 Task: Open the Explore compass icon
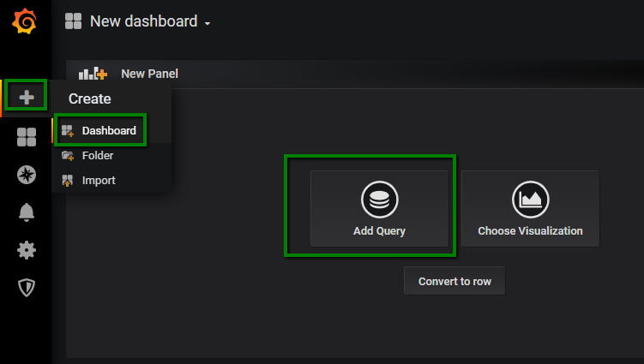pos(27,175)
